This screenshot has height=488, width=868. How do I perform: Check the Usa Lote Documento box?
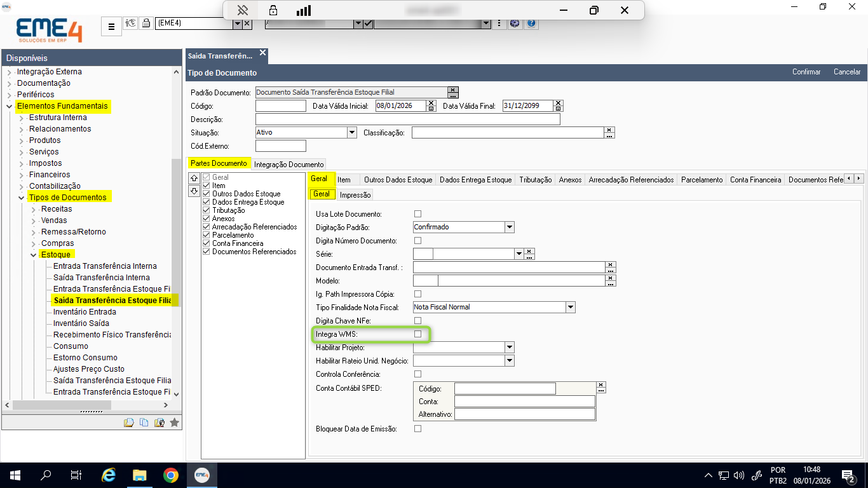417,213
